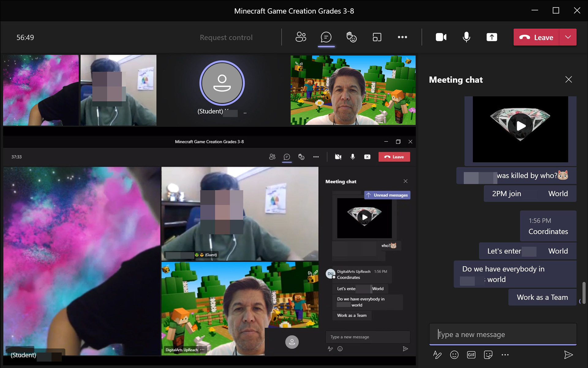Open the More actions ellipsis menu
The height and width of the screenshot is (368, 588).
click(402, 37)
